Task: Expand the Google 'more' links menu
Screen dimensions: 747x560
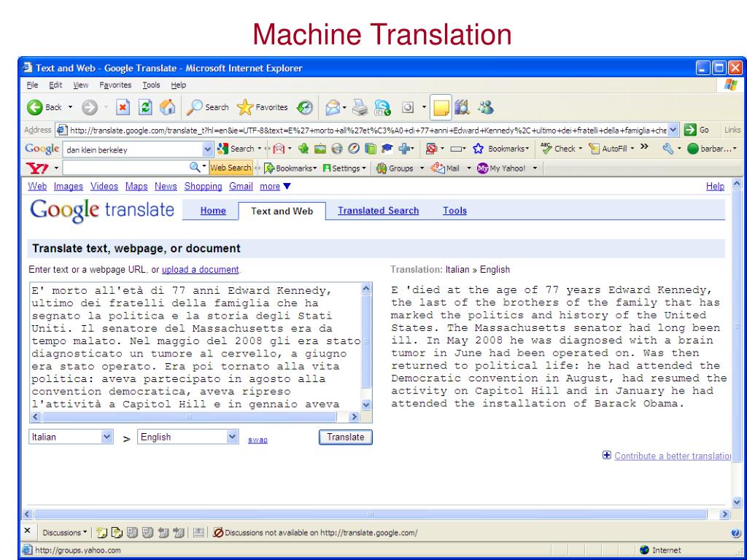Action: 275,187
